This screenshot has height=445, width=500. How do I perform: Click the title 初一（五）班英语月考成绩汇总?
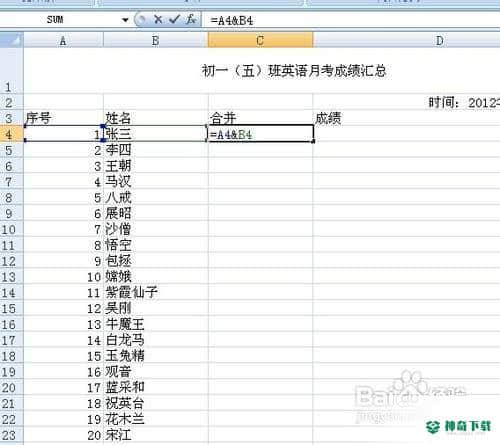tap(294, 71)
